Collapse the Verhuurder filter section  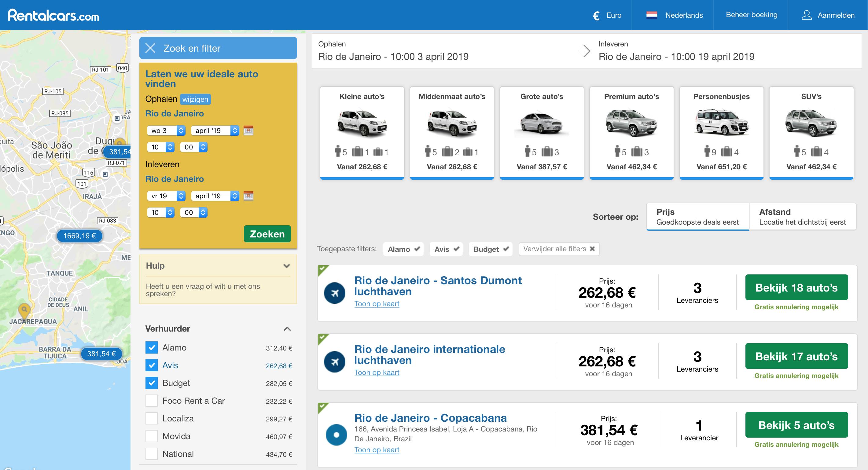click(x=287, y=329)
